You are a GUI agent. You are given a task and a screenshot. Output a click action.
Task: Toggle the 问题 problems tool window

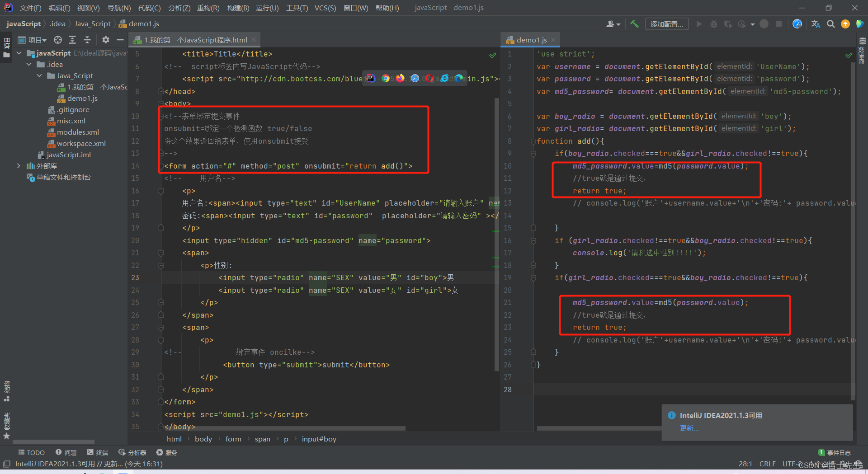click(x=66, y=452)
